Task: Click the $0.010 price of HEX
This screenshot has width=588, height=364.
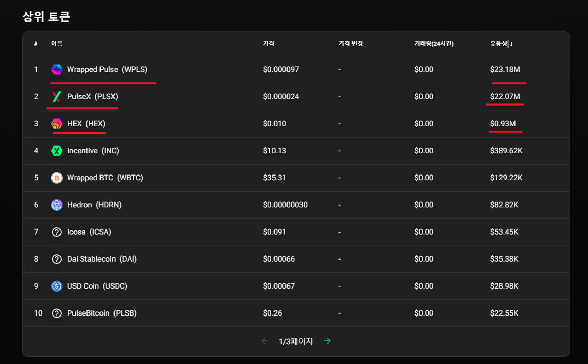Action: [275, 124]
